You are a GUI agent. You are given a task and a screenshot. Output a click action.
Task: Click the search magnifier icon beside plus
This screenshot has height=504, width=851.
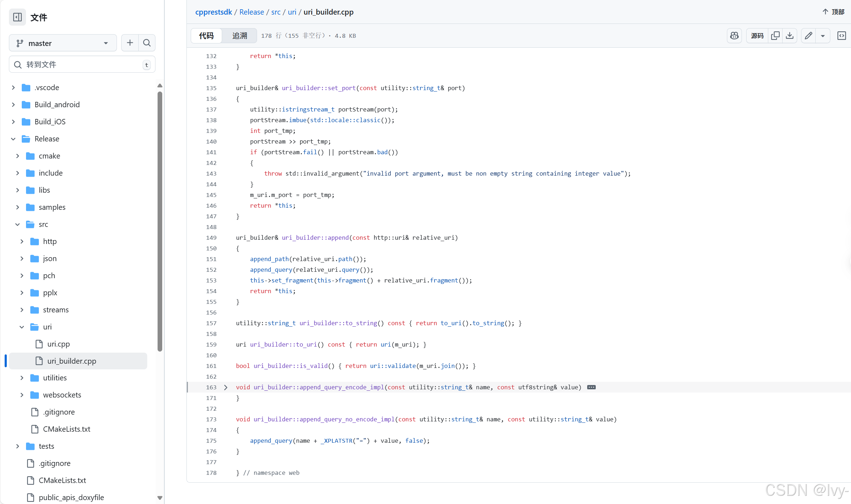point(147,43)
